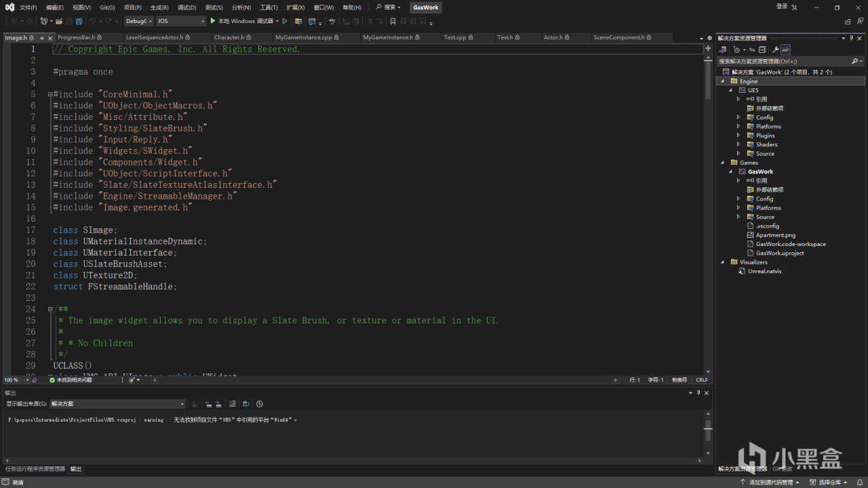
Task: Click the Save All toolbar icon
Action: click(x=79, y=21)
